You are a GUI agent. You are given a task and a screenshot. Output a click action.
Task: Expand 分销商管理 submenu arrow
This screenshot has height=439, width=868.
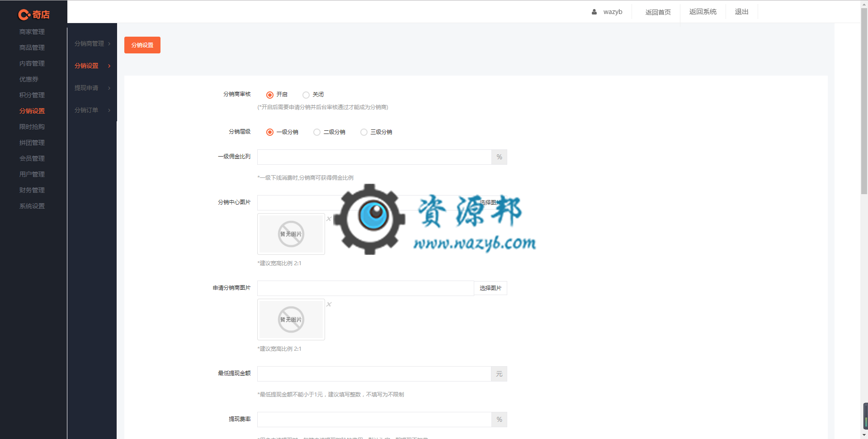coord(109,43)
